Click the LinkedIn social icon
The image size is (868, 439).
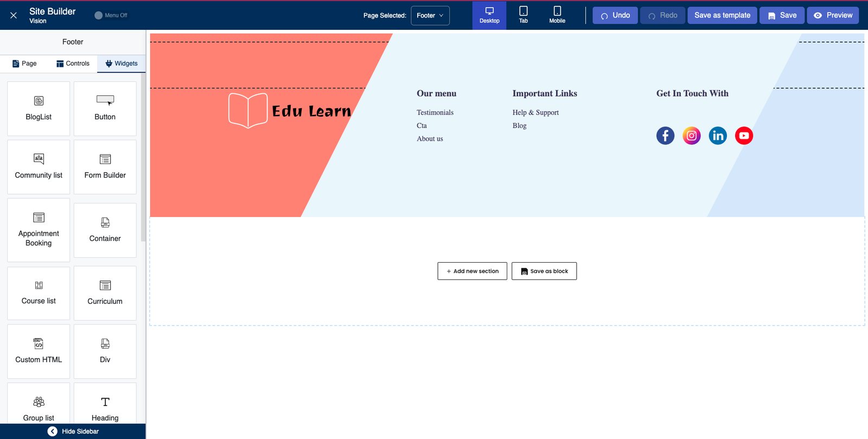pyautogui.click(x=718, y=136)
